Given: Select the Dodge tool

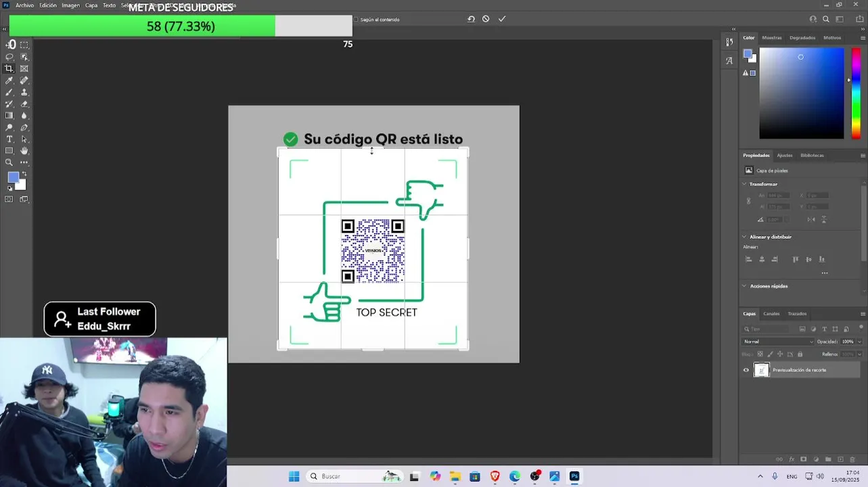Looking at the screenshot, I should (x=9, y=127).
